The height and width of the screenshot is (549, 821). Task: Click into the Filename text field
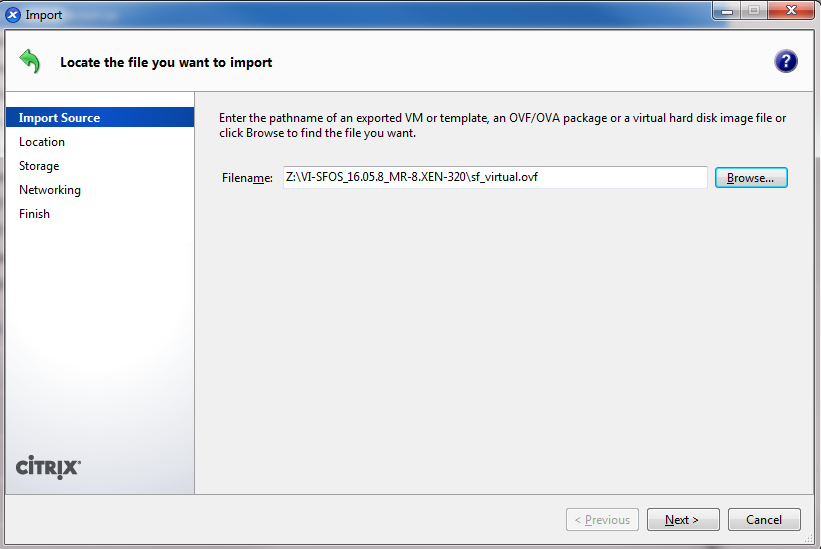[494, 177]
